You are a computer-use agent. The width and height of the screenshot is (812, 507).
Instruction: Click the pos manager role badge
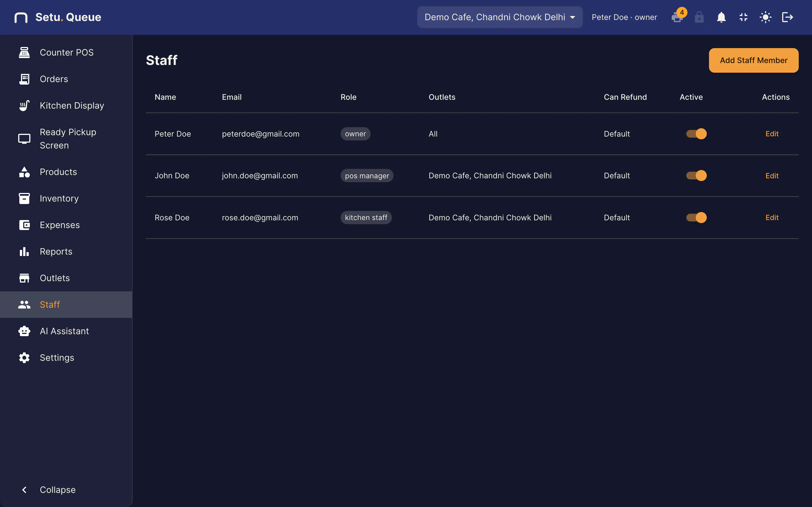tap(367, 175)
